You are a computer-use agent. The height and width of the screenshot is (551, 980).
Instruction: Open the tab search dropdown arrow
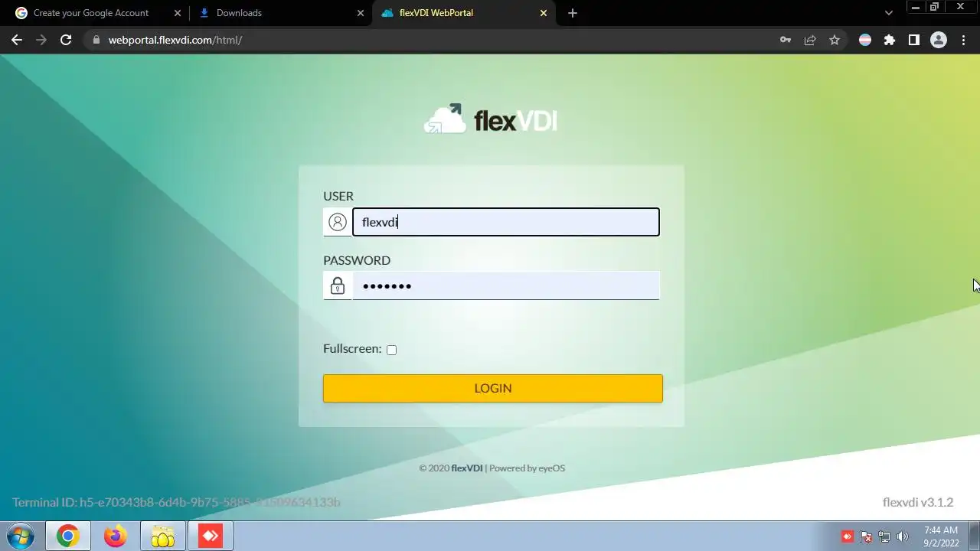click(x=889, y=13)
